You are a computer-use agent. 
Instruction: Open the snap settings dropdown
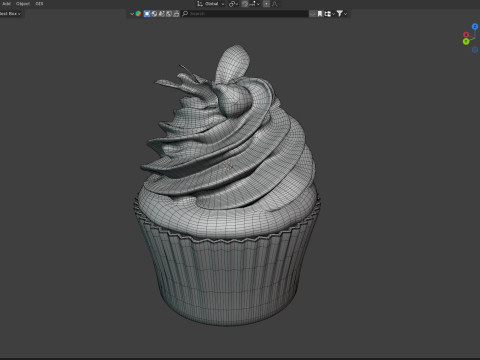click(255, 4)
